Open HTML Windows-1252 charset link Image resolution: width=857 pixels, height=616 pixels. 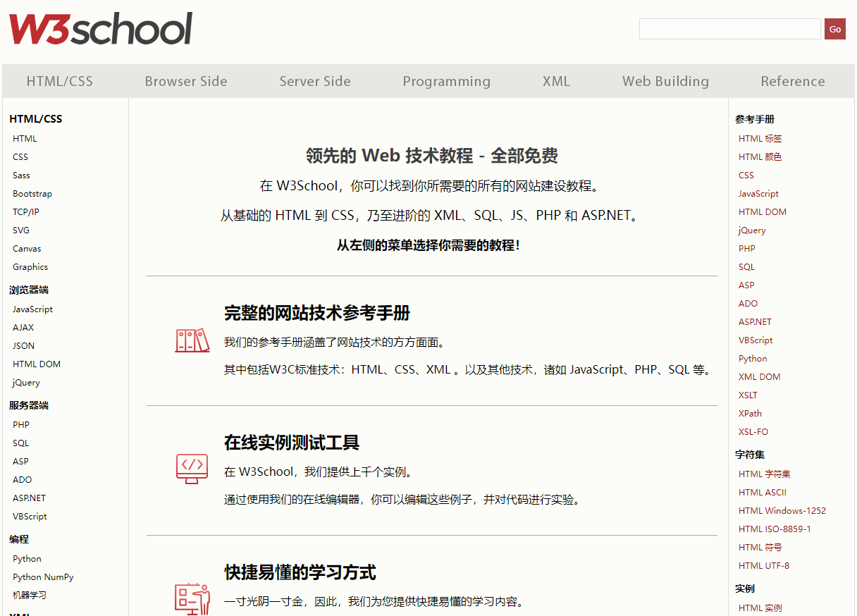pos(782,511)
